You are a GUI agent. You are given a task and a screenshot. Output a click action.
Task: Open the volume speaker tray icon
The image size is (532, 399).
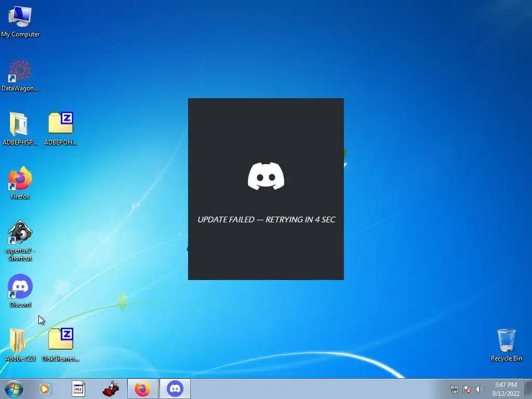(479, 389)
